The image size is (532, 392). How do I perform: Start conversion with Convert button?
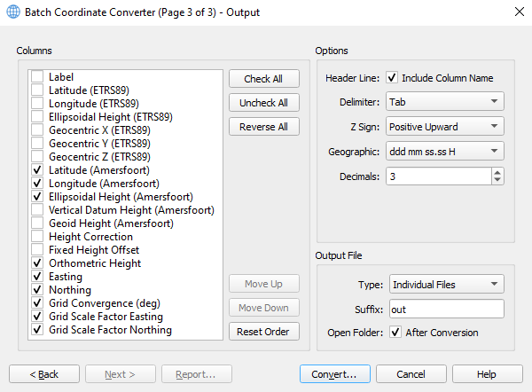[x=334, y=374]
